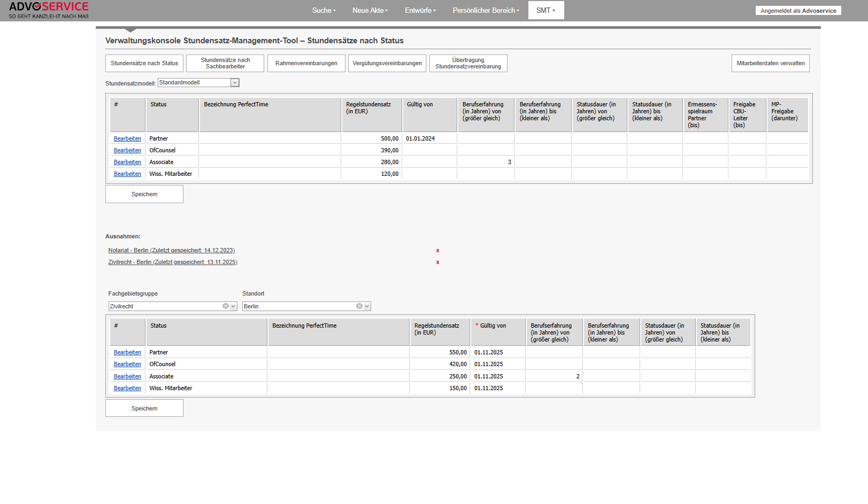Open the Neue Akte menu

370,11
